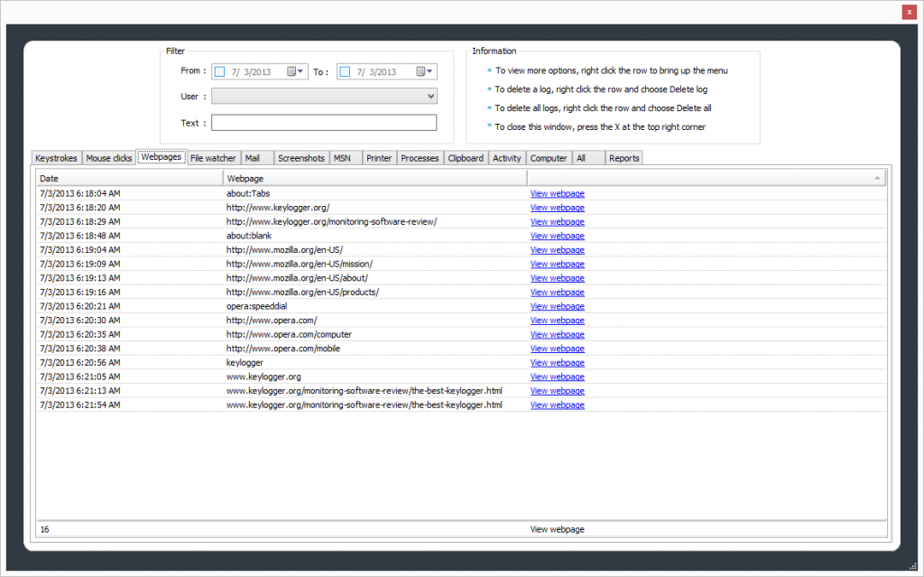924x577 pixels.
Task: Enable the To date checkbox
Action: (345, 72)
